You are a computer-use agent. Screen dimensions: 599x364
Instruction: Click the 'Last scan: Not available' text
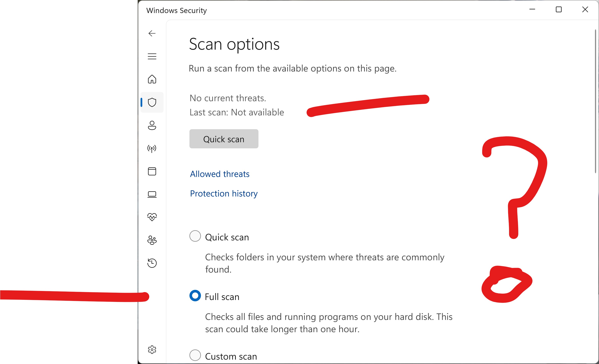[x=237, y=113]
